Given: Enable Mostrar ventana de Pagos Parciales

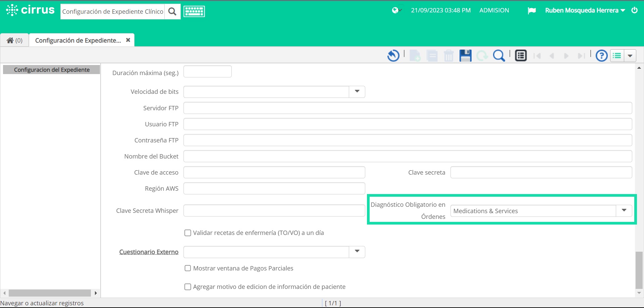Looking at the screenshot, I should pos(188,268).
